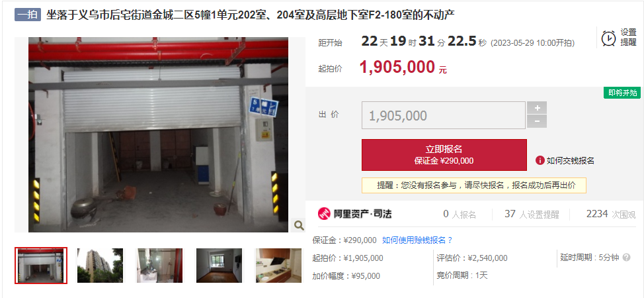Click the red info icon beside 如何交钱报名
The width and height of the screenshot is (644, 298).
[540, 160]
